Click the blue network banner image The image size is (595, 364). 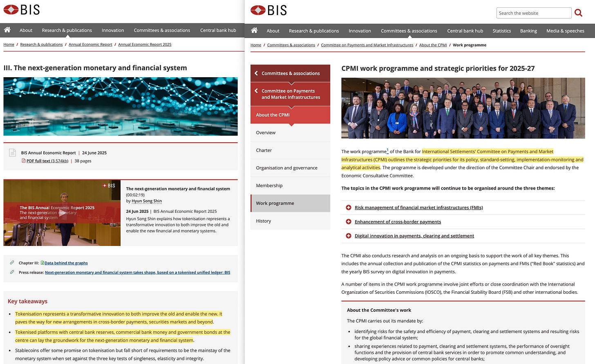[121, 107]
